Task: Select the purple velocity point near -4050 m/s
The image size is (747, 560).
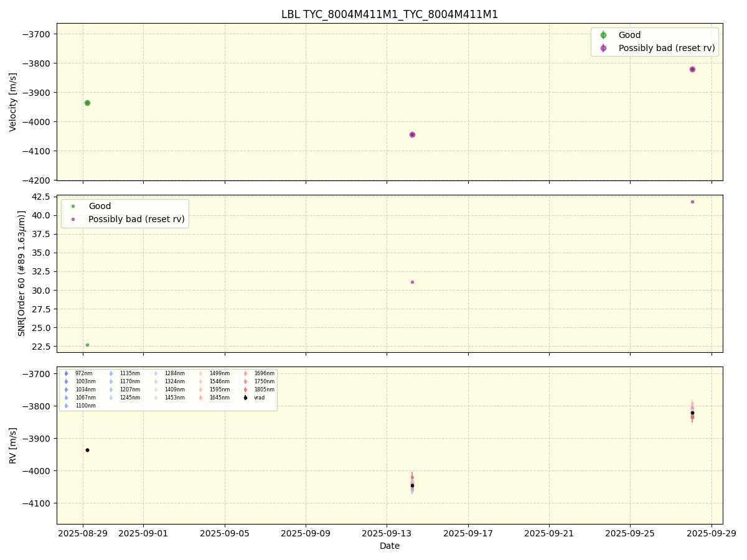Action: (x=412, y=134)
